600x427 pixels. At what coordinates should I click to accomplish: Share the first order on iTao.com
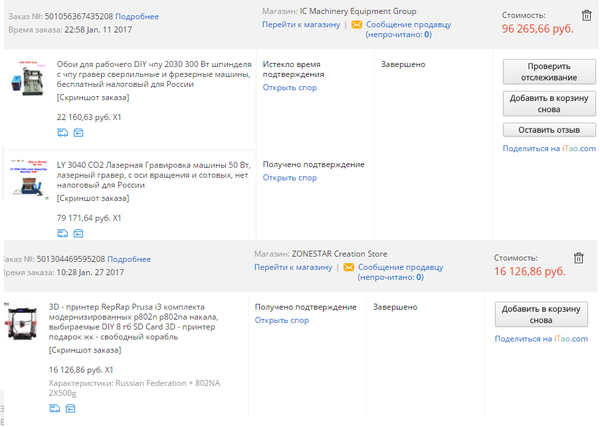[x=548, y=148]
